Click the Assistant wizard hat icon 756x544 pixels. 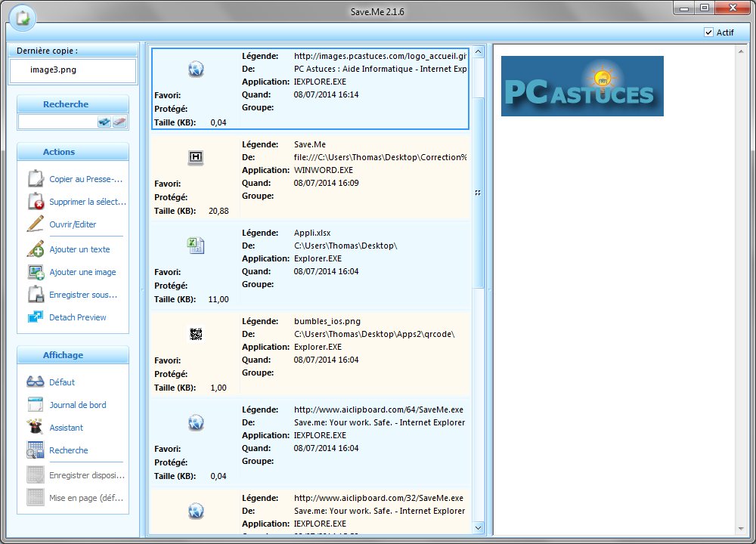36,428
